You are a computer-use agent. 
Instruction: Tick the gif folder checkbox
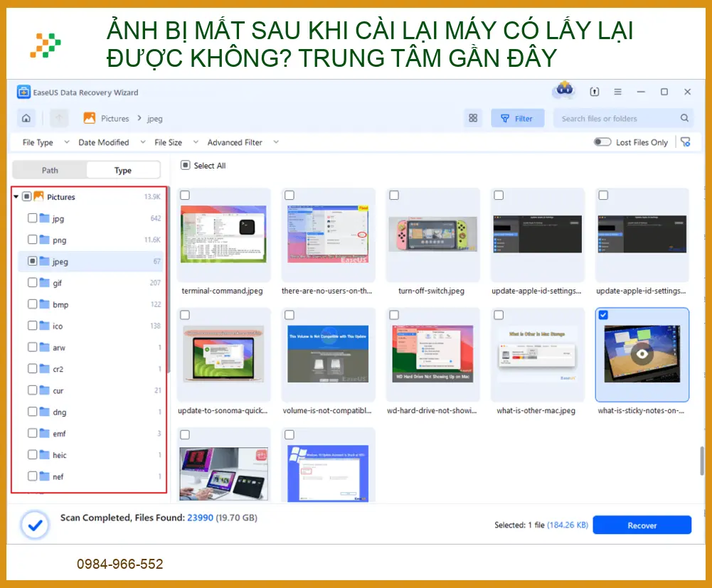coord(32,282)
